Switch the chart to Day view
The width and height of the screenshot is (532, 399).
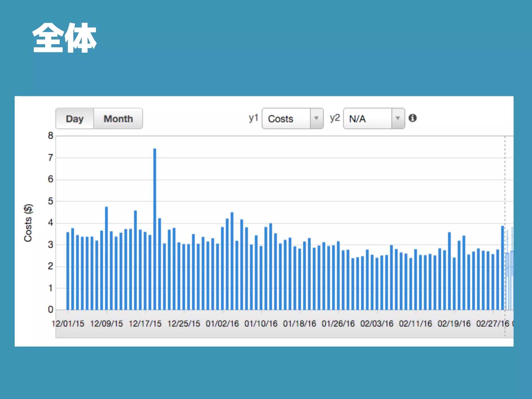point(75,119)
